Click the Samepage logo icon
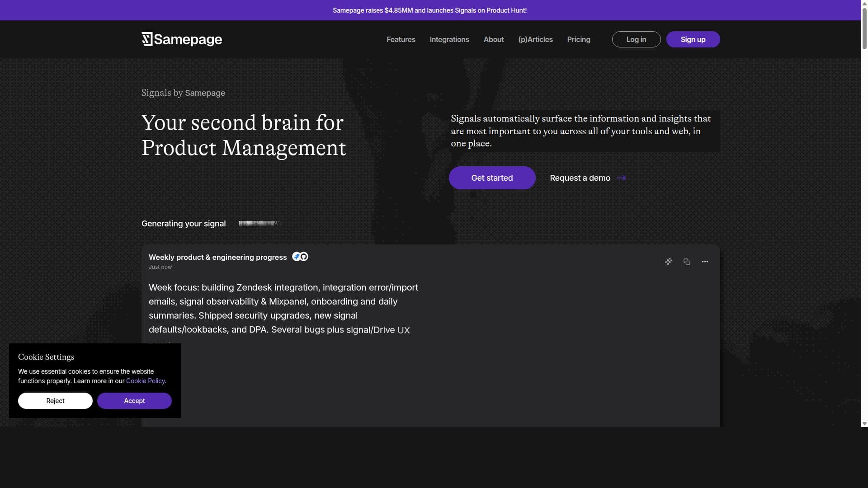The width and height of the screenshot is (868, 488). (x=147, y=39)
